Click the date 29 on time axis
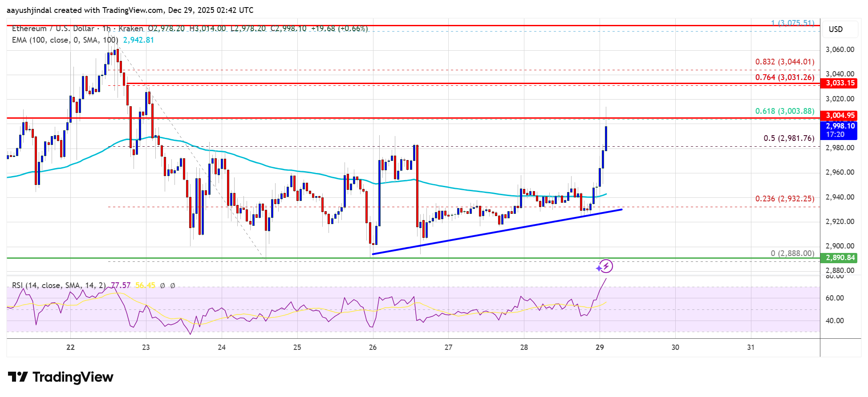The image size is (868, 397). pyautogui.click(x=600, y=347)
